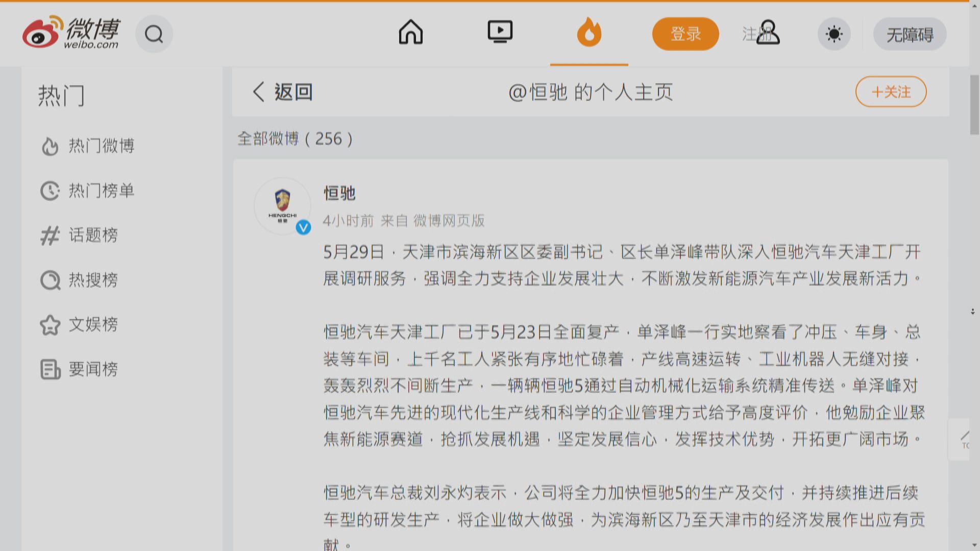Select the flame Hot topics icon

pyautogui.click(x=589, y=32)
